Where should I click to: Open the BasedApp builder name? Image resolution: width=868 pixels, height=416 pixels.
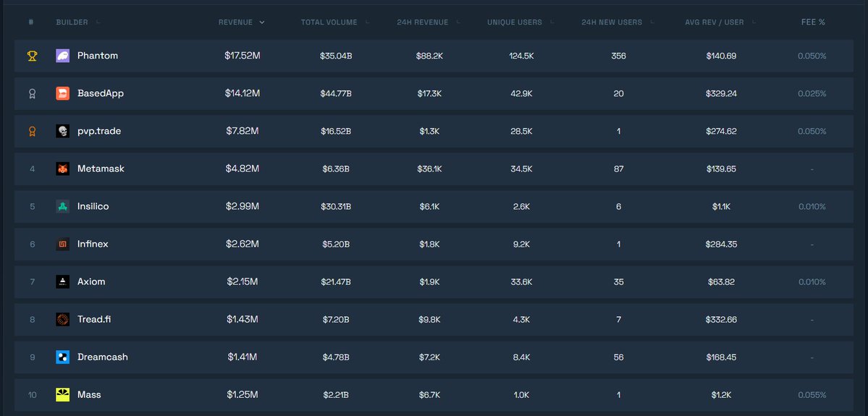coord(100,93)
